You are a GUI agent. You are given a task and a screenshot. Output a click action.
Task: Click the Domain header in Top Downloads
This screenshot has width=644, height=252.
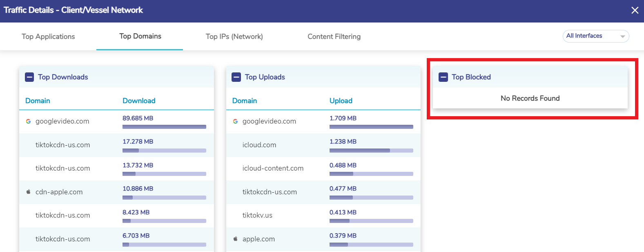38,101
